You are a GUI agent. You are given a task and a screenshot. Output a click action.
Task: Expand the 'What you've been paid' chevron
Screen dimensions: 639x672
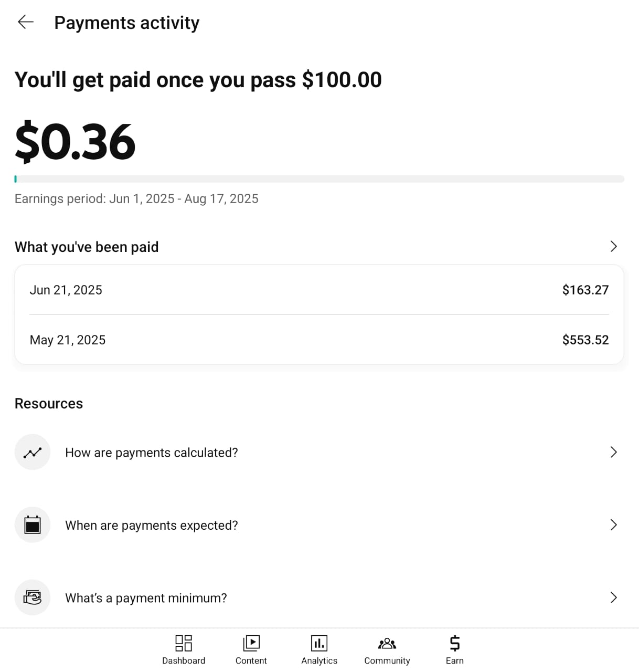pyautogui.click(x=613, y=246)
